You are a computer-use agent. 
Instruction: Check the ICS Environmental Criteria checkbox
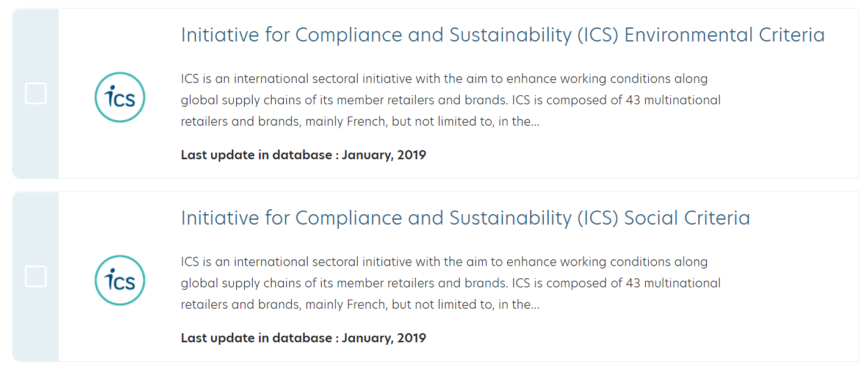(36, 93)
